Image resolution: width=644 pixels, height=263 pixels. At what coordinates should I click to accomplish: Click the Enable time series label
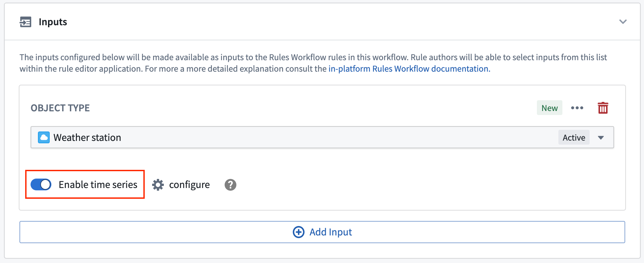coord(98,184)
